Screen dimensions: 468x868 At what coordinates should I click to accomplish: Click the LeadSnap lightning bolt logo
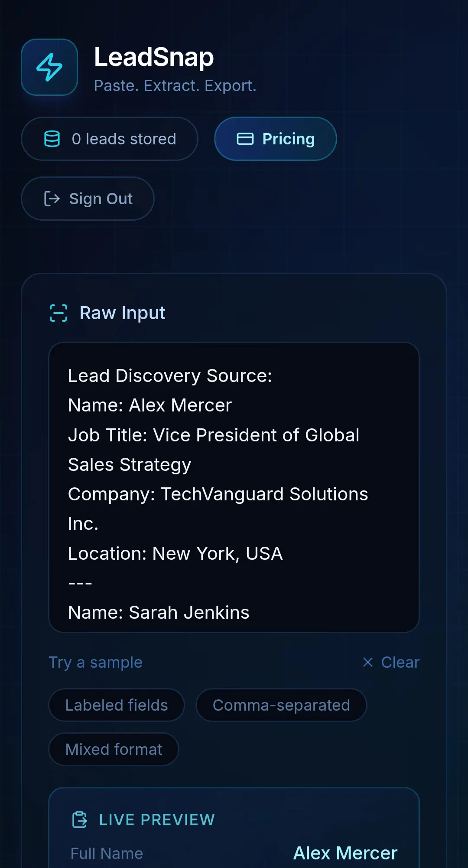(49, 67)
